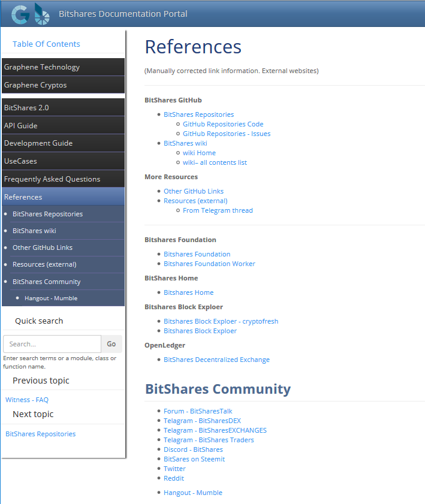
Task: Open previous topic Witness - FAQ
Action: [x=27, y=400]
